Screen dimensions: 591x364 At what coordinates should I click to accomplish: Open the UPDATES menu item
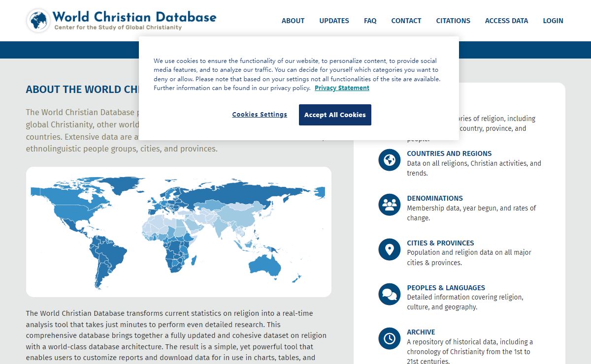tap(334, 21)
